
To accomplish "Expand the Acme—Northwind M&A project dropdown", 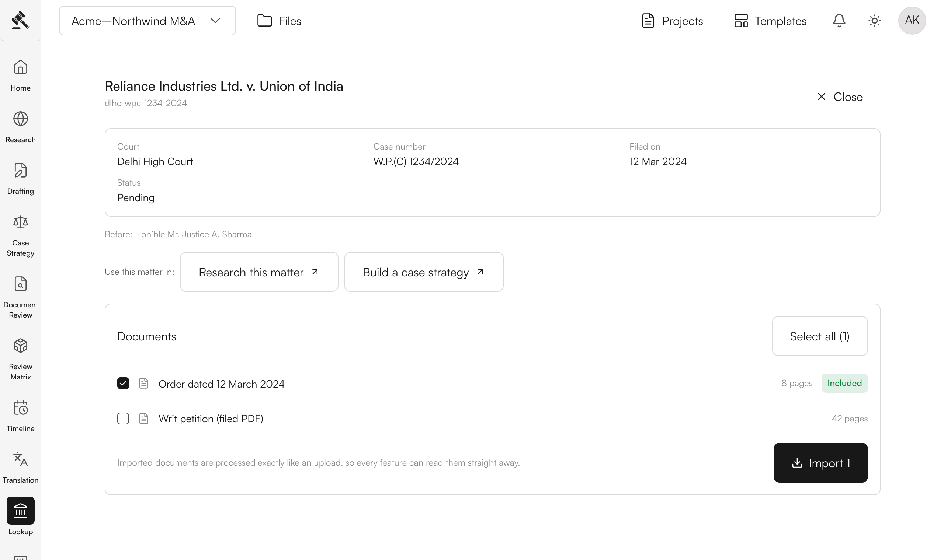I will click(x=147, y=21).
